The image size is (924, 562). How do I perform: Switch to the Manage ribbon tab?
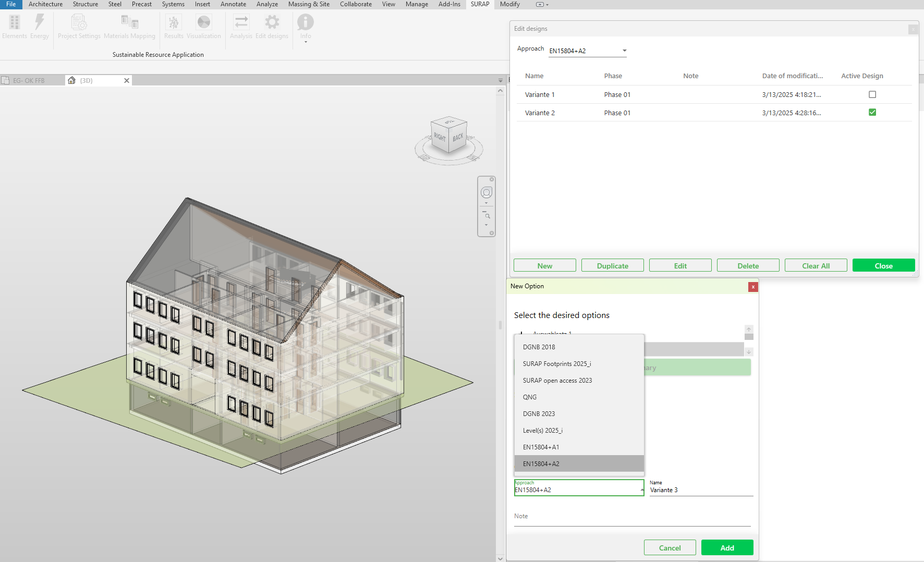[417, 4]
